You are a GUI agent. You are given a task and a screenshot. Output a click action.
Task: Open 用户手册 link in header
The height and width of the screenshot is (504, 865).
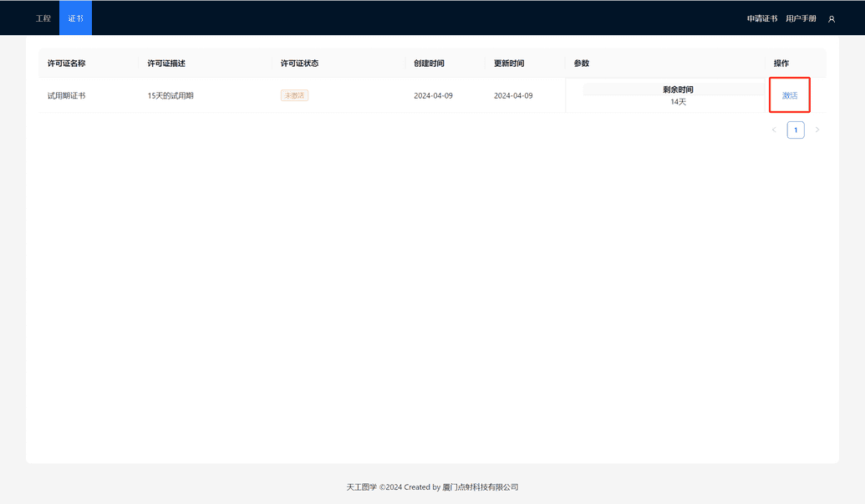coord(801,18)
